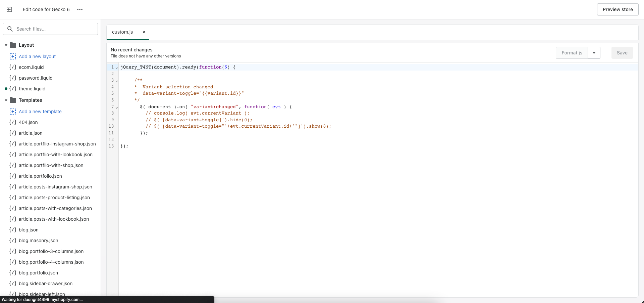Click file icon beside blog.masonry.json
The image size is (644, 303).
(x=13, y=241)
